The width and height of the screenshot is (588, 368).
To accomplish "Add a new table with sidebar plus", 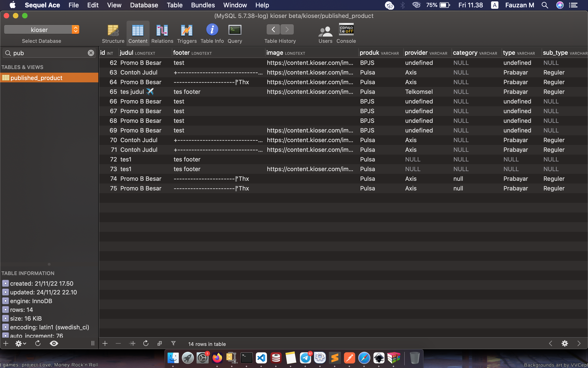I will [x=6, y=343].
